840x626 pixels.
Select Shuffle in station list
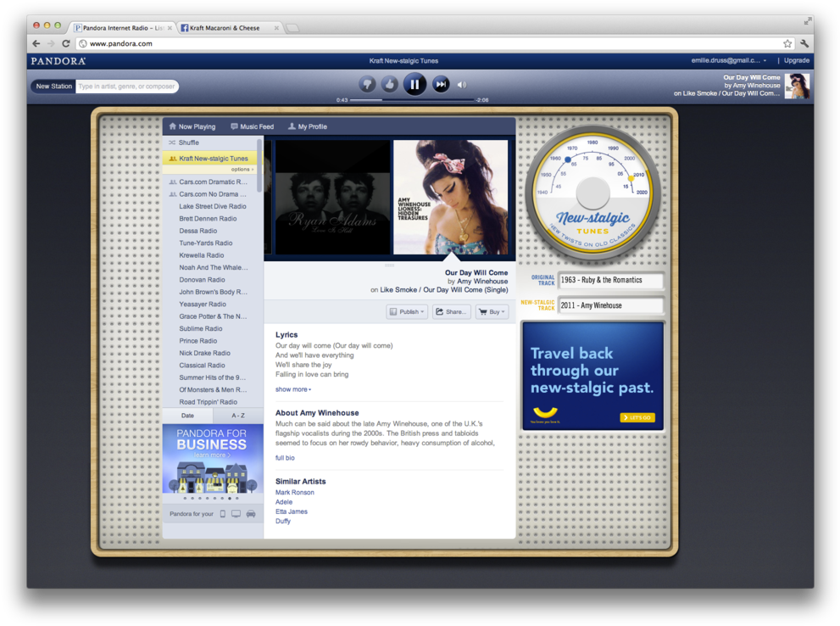point(188,143)
